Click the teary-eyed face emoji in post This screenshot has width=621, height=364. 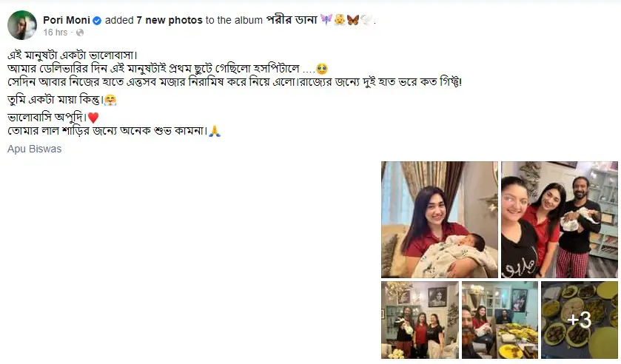pos(322,69)
